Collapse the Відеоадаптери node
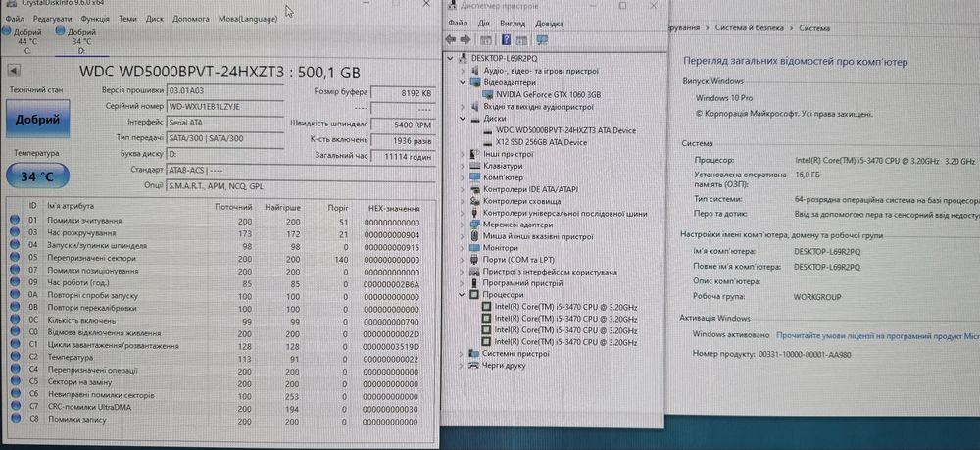980x450 pixels. [463, 82]
